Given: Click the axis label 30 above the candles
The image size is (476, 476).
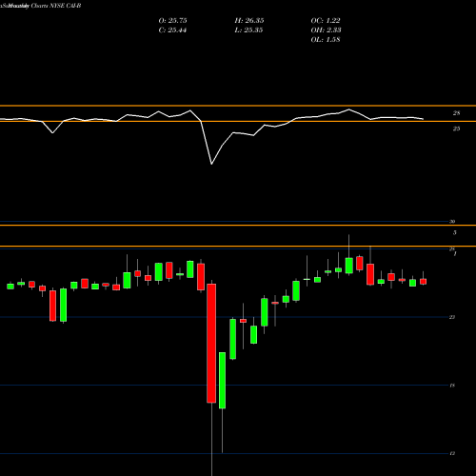Looking at the screenshot, I should click(452, 222).
